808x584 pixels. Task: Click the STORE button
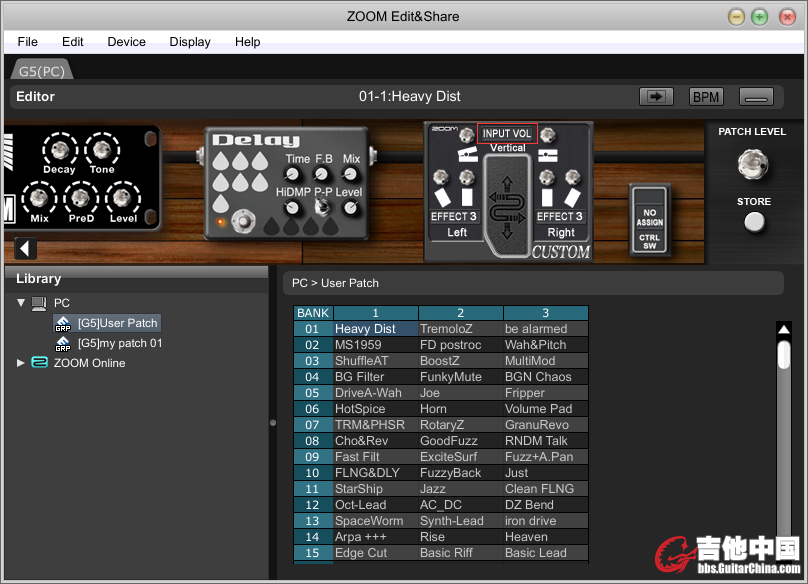(754, 223)
